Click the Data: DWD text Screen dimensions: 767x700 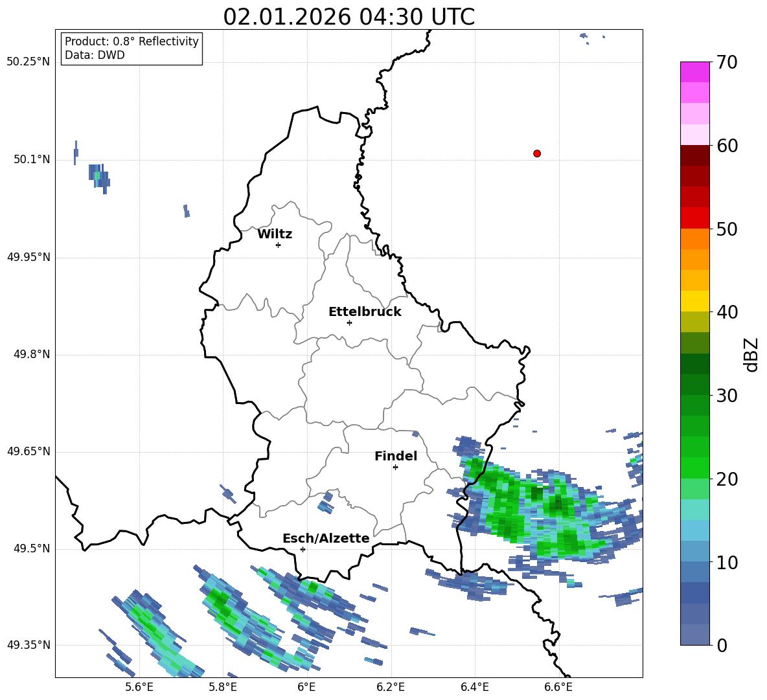tap(95, 55)
